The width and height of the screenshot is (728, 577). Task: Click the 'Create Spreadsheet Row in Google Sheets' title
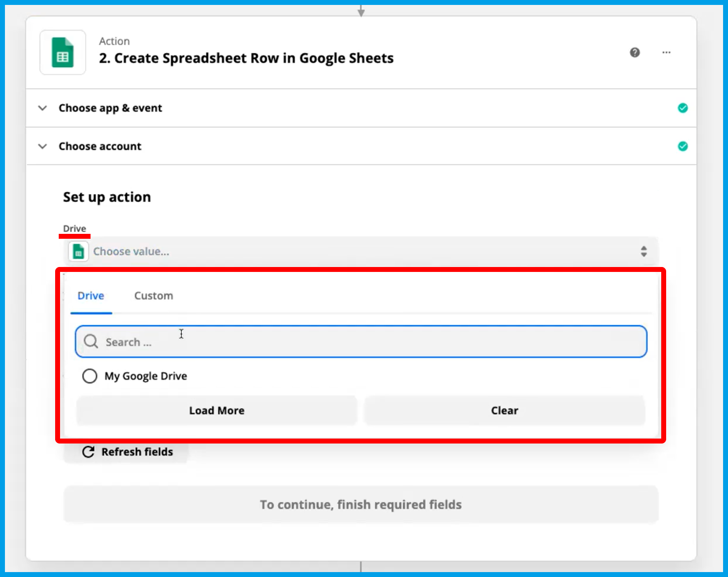click(246, 58)
